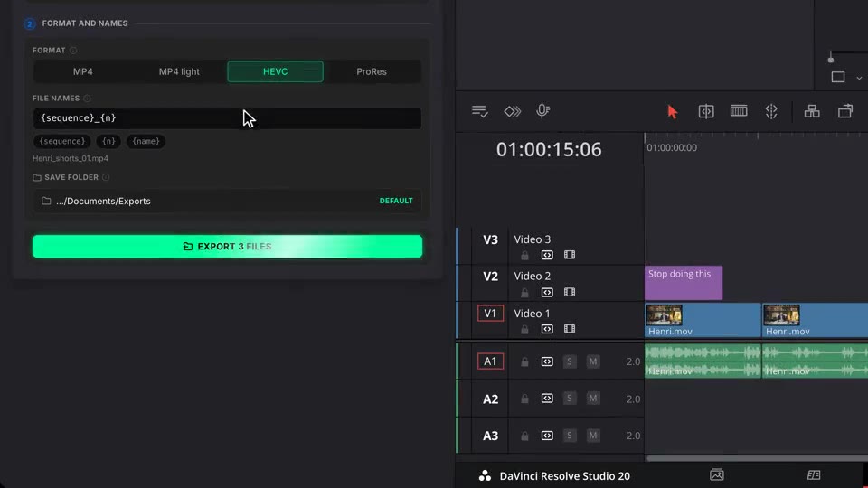This screenshot has width=868, height=488.
Task: Click the voiceover microphone icon
Action: tap(543, 111)
